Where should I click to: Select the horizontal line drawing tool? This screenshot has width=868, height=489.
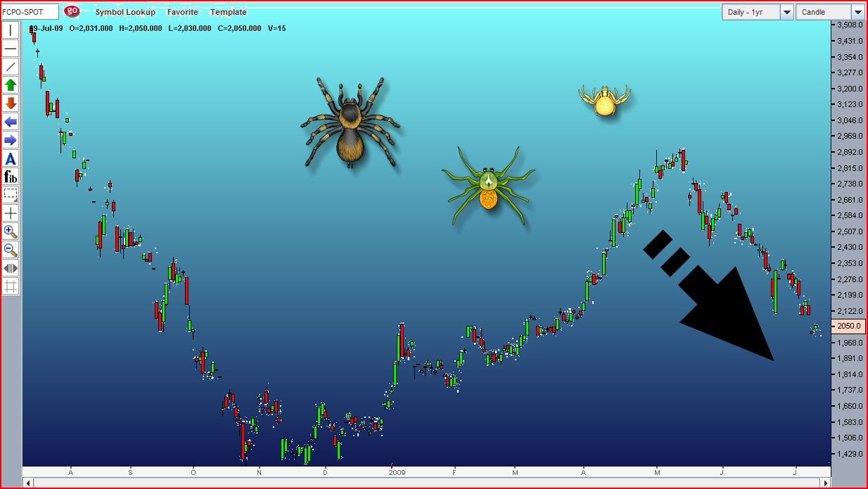(11, 49)
